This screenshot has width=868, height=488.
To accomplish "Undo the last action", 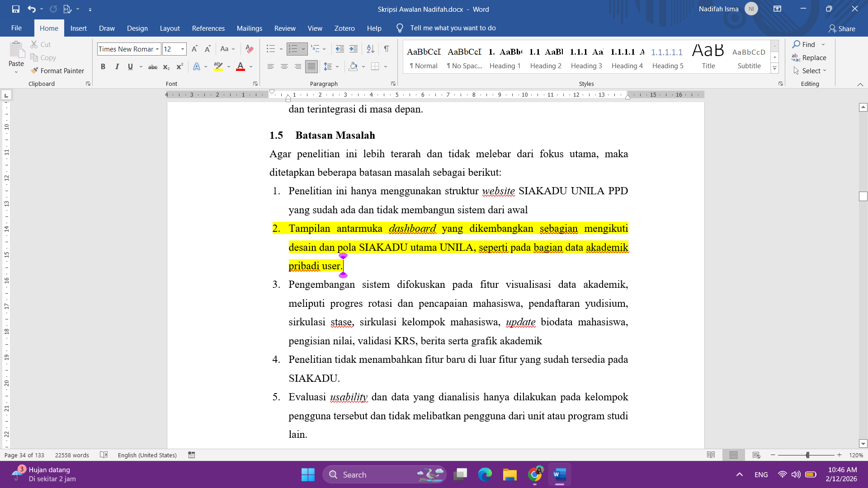I will point(31,9).
